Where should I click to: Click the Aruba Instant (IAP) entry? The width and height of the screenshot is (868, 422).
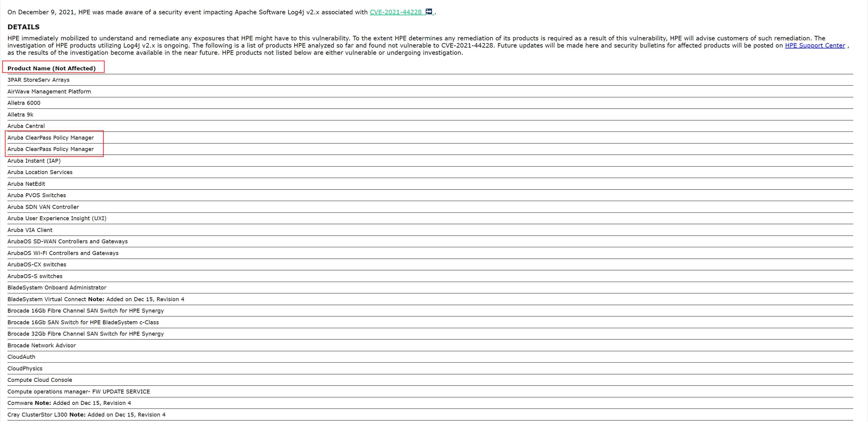pos(34,161)
